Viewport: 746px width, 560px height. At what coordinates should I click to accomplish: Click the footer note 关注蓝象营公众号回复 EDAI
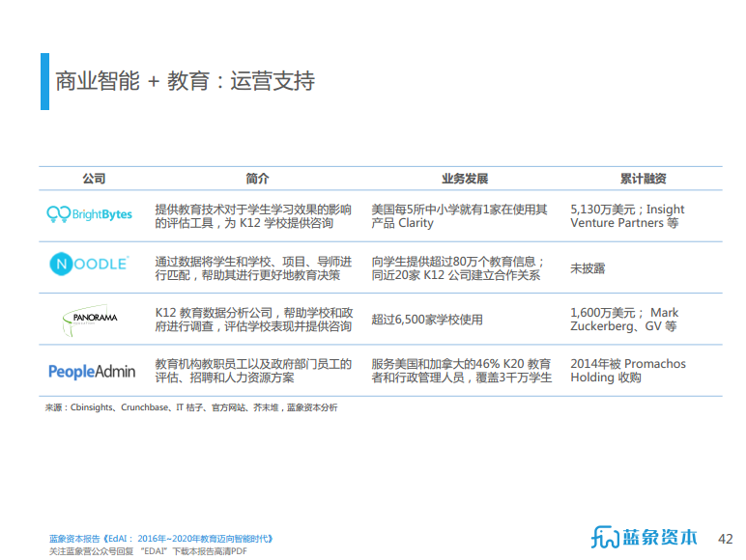(148, 551)
